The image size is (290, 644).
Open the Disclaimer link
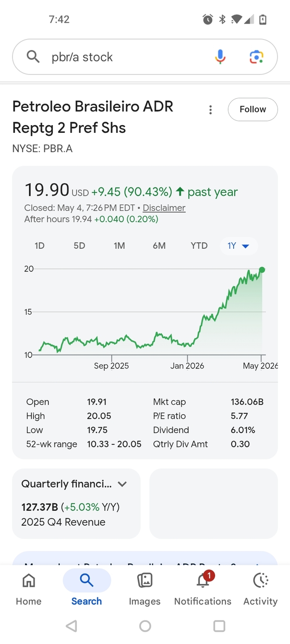164,208
